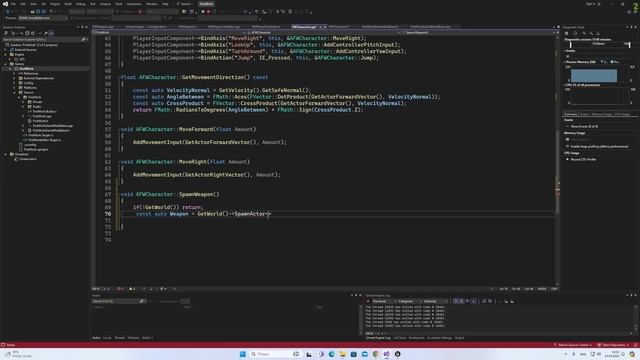Open the Verbosity dropdown in Unreal Engine Log
This screenshot has width=640, height=360.
pyautogui.click(x=435, y=301)
